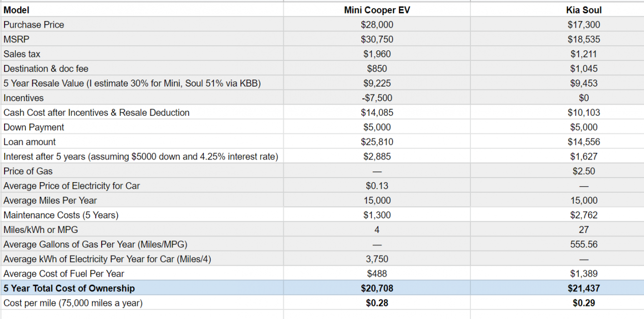Screen dimensions: 644x319
Task: Select the "Cost per mile" row label
Action: click(73, 303)
